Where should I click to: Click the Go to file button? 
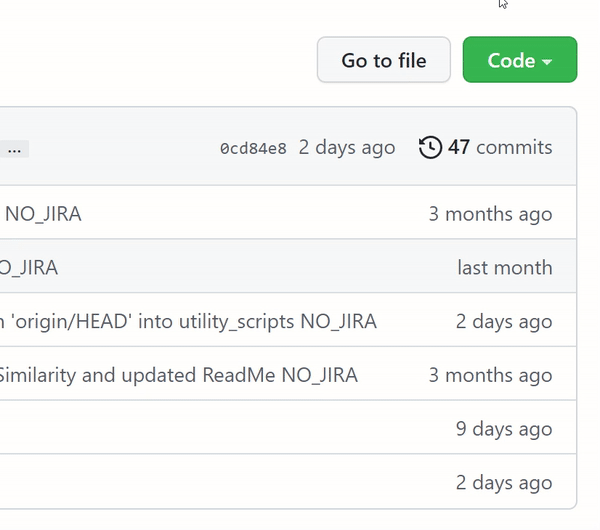[x=383, y=60]
